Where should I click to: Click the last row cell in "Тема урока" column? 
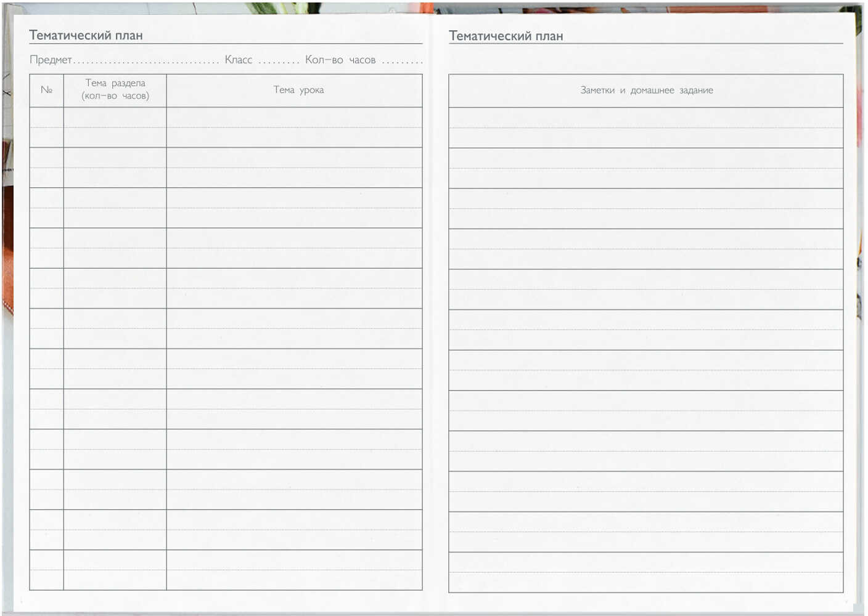(294, 570)
